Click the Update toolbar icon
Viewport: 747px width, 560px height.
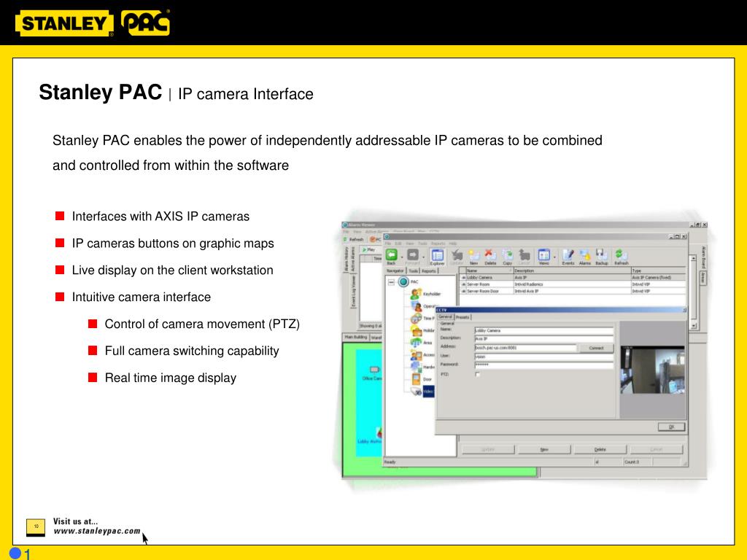point(457,255)
